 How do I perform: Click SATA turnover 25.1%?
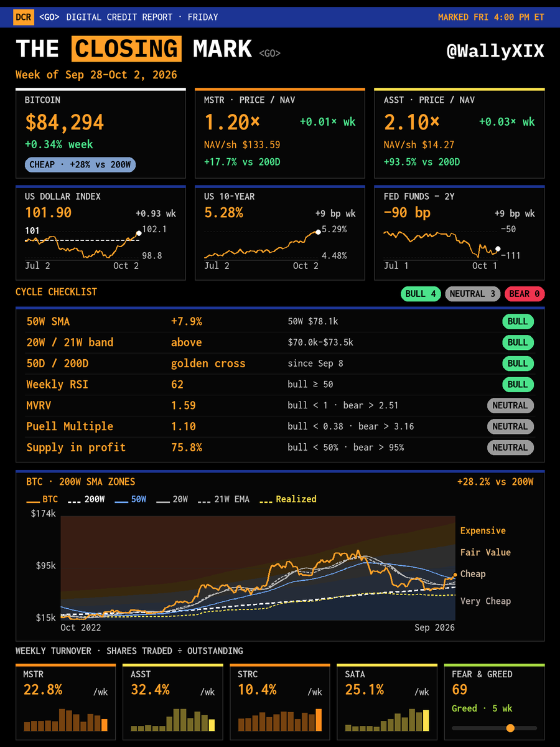[364, 690]
